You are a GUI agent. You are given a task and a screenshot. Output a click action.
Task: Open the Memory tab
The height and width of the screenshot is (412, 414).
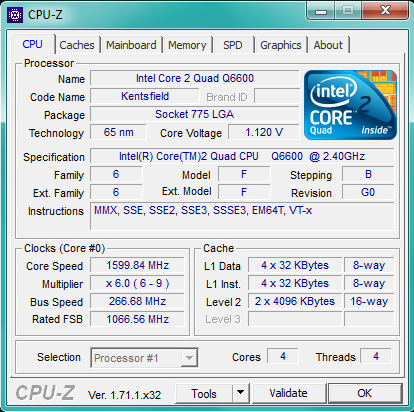tap(187, 45)
